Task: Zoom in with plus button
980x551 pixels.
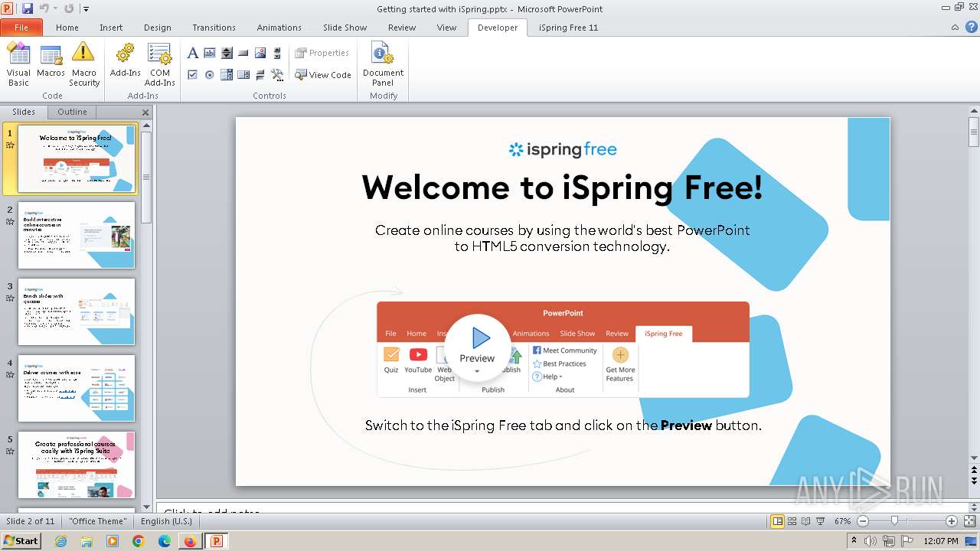Action: (x=952, y=521)
